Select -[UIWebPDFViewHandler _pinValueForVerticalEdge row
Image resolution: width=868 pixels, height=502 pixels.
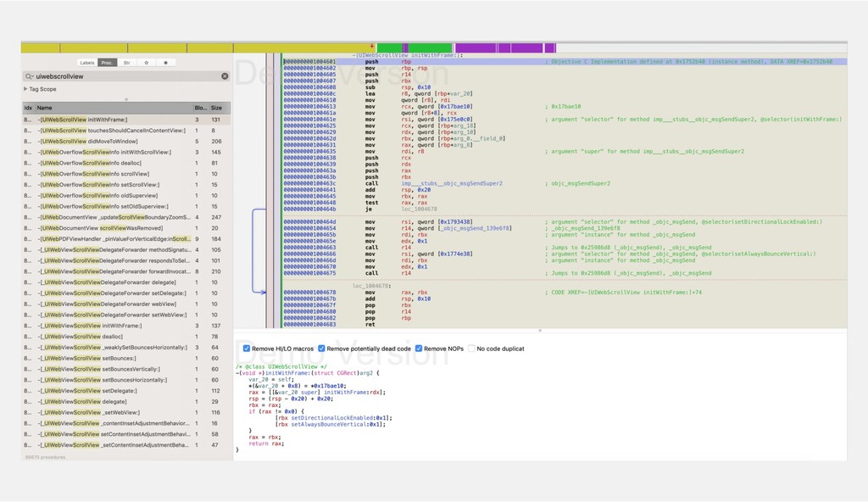[126, 239]
